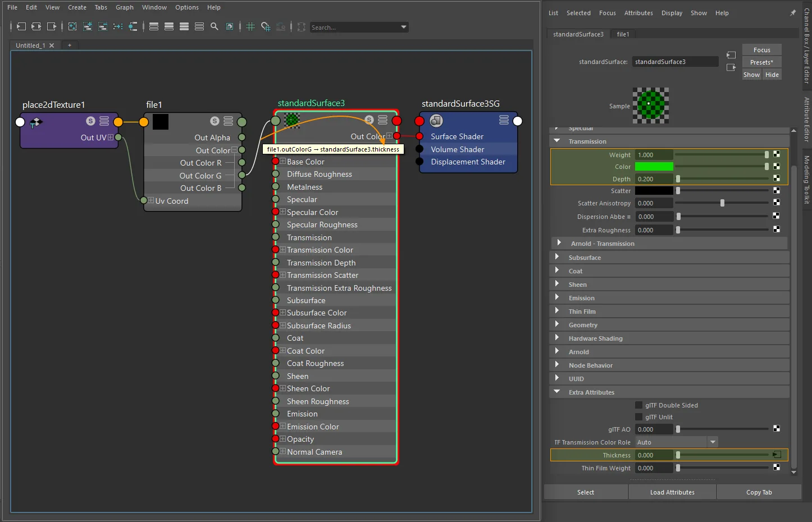Click the remove selected nodes from graph icon
The width and height of the screenshot is (812, 522).
(x=103, y=26)
